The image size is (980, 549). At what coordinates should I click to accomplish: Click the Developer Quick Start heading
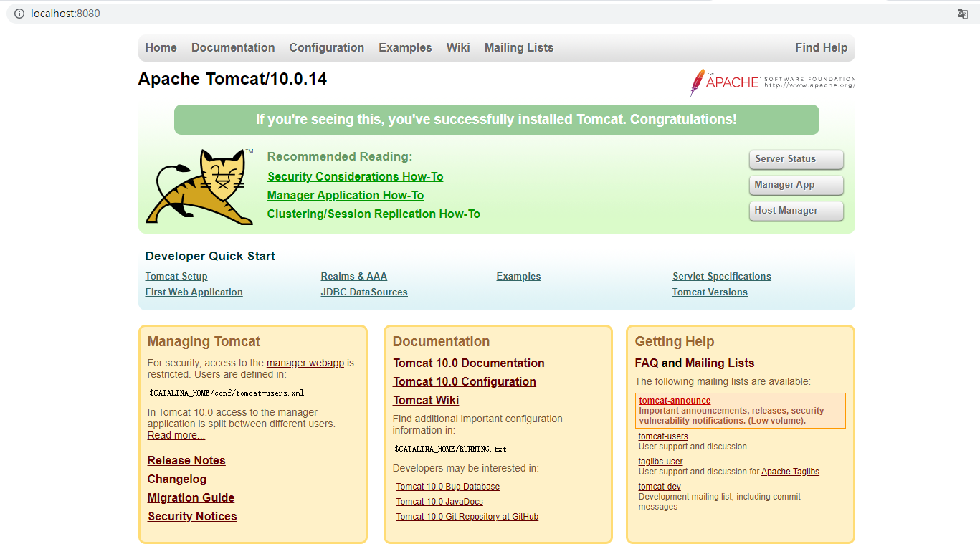coord(210,257)
